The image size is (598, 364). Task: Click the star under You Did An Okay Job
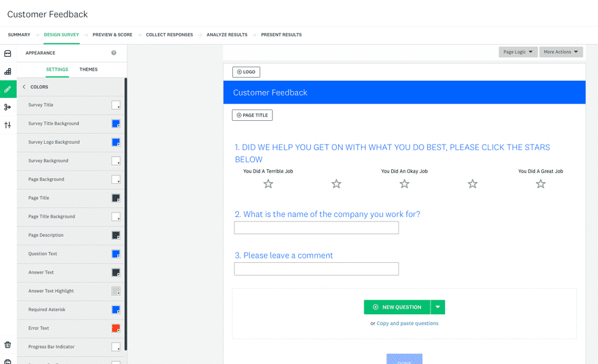[x=404, y=184]
